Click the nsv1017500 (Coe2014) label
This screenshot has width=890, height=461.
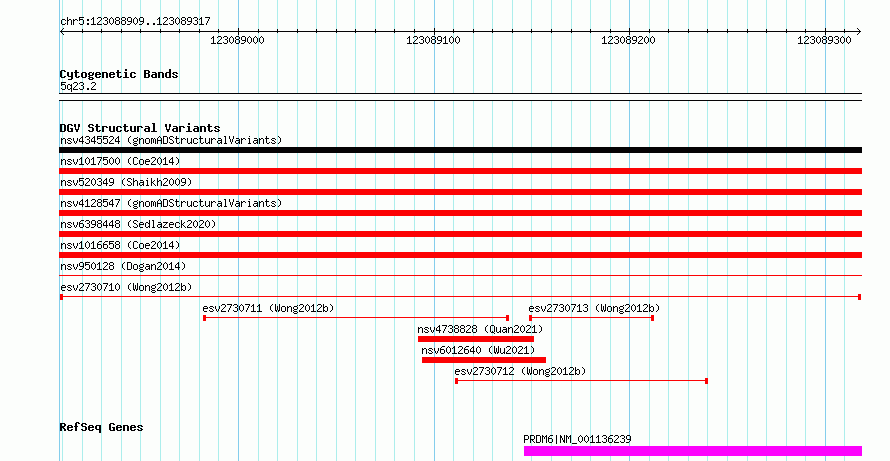(120, 161)
